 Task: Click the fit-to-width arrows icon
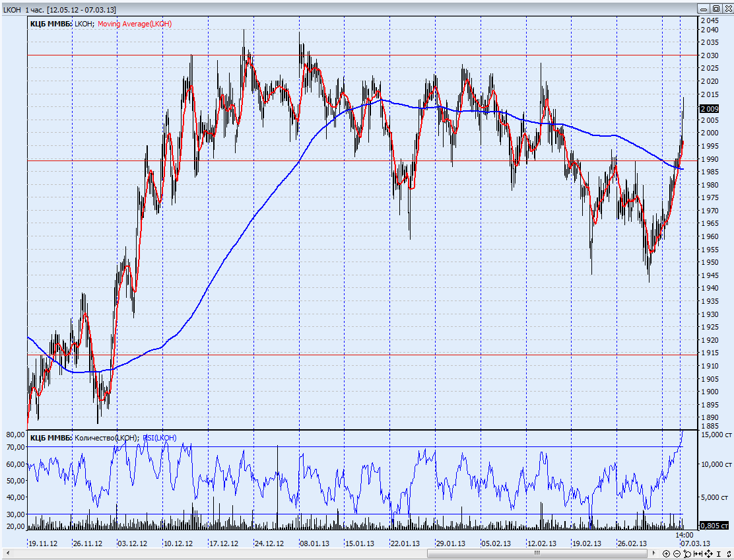[698, 554]
